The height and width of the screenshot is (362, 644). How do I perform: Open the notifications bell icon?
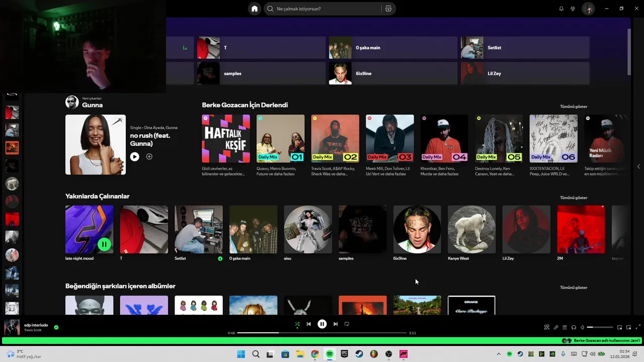pos(561,9)
